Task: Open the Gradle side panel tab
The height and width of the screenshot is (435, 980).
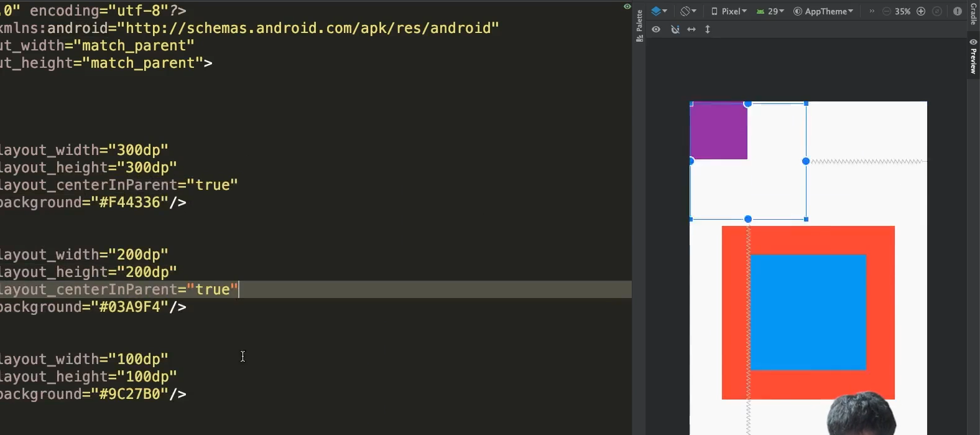Action: pos(974,12)
